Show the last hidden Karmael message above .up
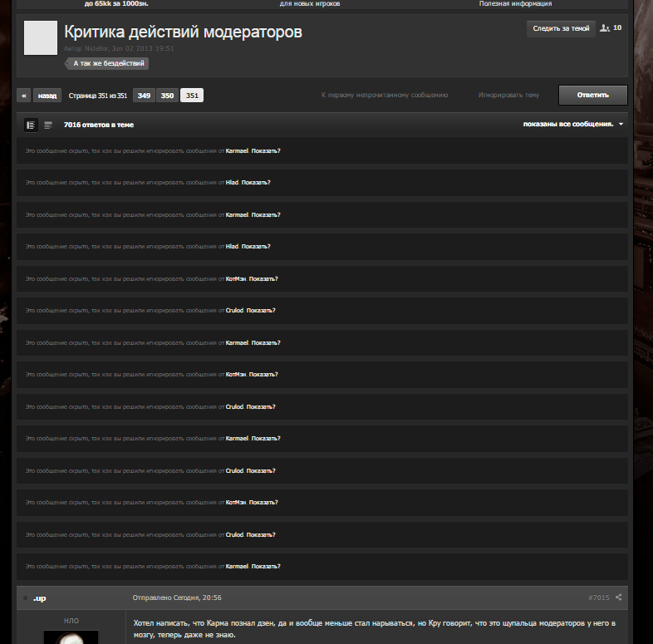Image resolution: width=653 pixels, height=644 pixels. coord(266,566)
